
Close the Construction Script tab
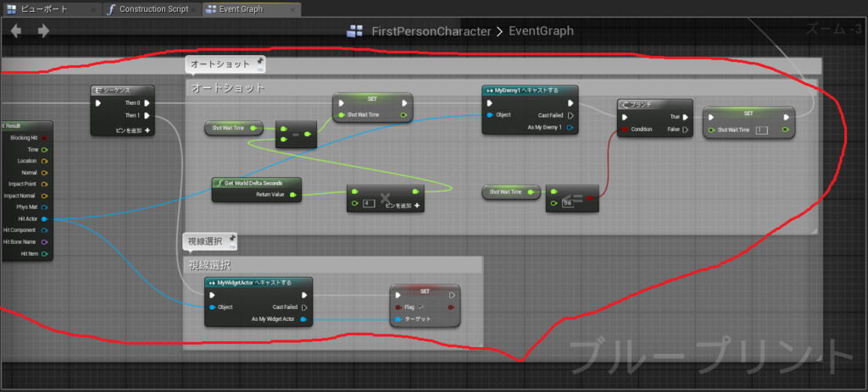click(x=195, y=9)
